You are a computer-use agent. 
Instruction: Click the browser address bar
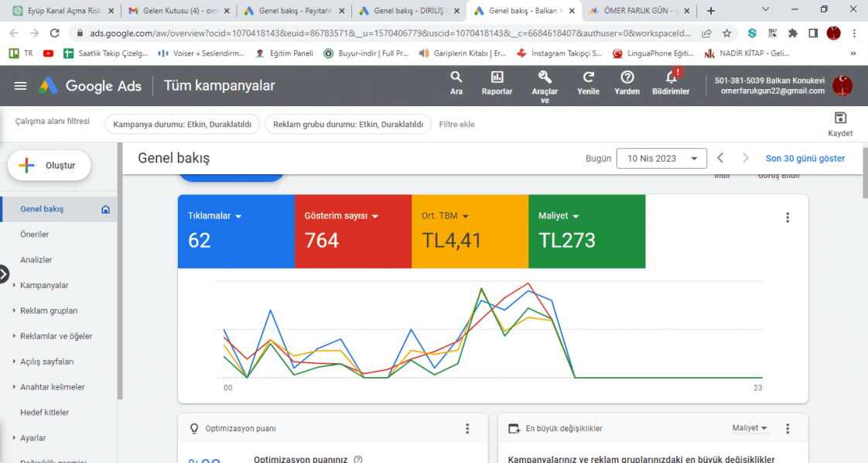coord(390,33)
